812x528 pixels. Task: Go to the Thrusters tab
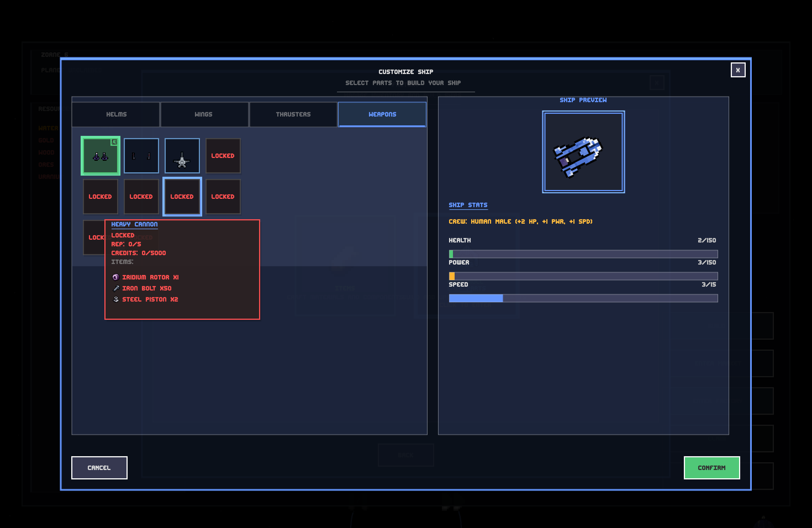(x=293, y=114)
